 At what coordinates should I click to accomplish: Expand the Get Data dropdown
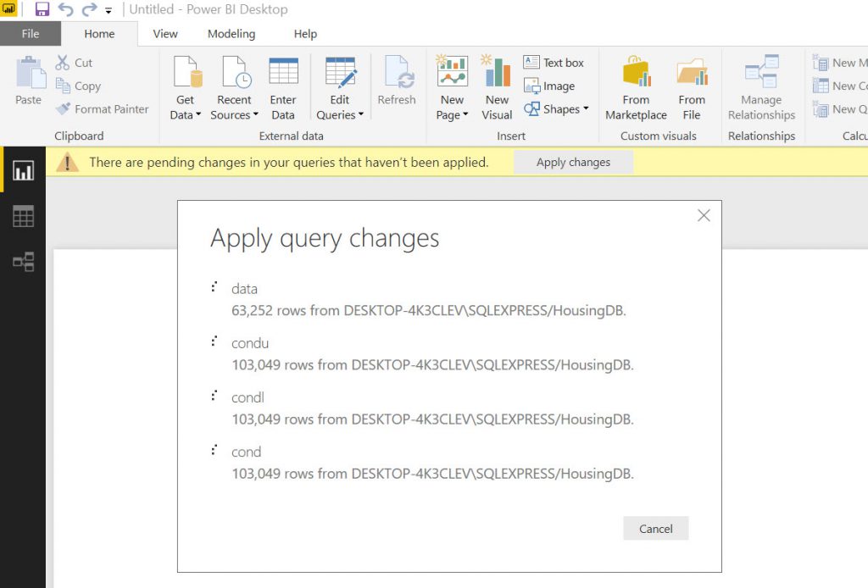click(186, 114)
